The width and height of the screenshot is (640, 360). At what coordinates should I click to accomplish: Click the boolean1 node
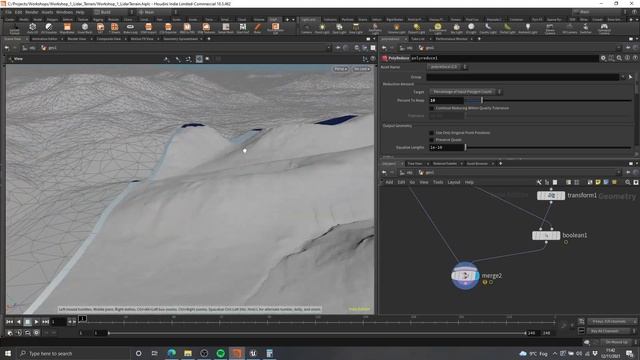click(546, 236)
